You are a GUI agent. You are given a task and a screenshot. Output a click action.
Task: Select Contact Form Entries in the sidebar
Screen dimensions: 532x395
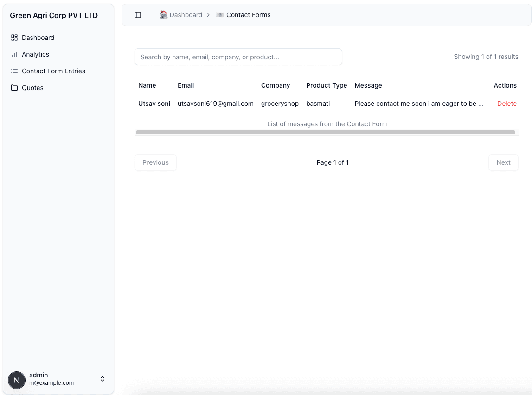53,71
